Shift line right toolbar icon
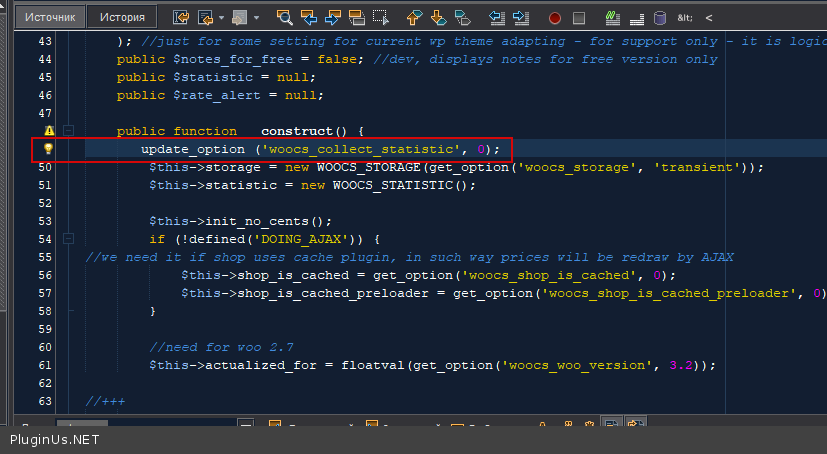The height and width of the screenshot is (454, 827). [521, 17]
